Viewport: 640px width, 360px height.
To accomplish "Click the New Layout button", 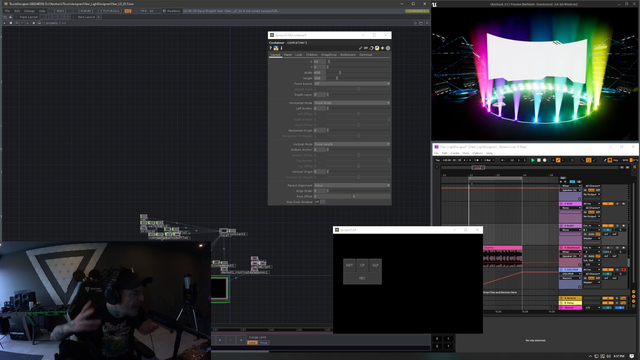I will coord(87,17).
